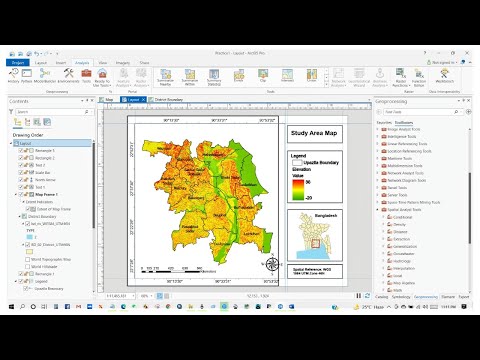Open the geoprocessing History button
480x360 pixels.
point(14,76)
